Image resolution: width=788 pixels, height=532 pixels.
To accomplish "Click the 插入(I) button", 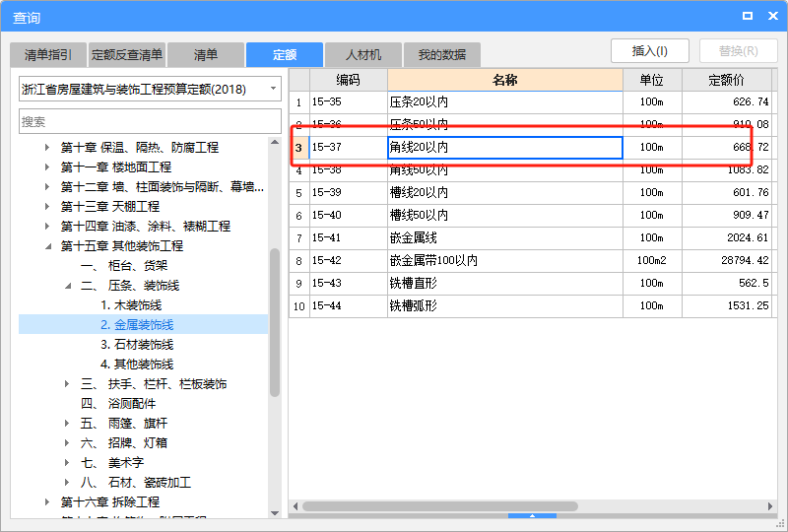I will tap(650, 51).
